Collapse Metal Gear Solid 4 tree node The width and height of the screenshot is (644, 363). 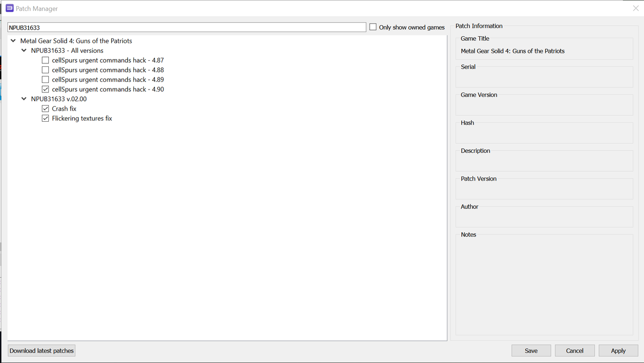point(13,41)
